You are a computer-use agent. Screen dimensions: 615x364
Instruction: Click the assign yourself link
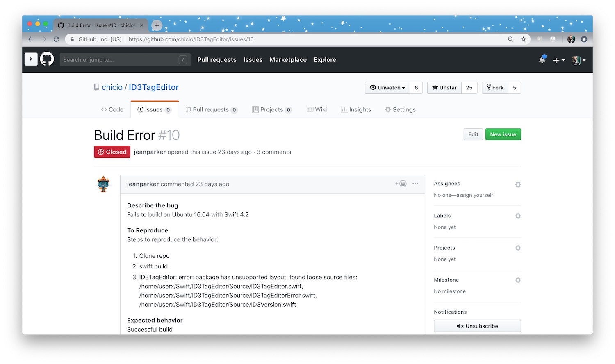[475, 195]
